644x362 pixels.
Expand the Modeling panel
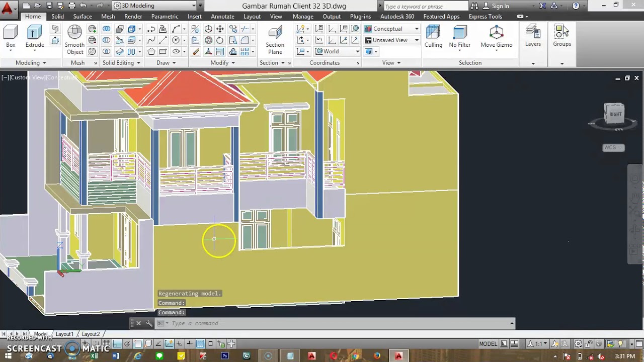(x=31, y=63)
